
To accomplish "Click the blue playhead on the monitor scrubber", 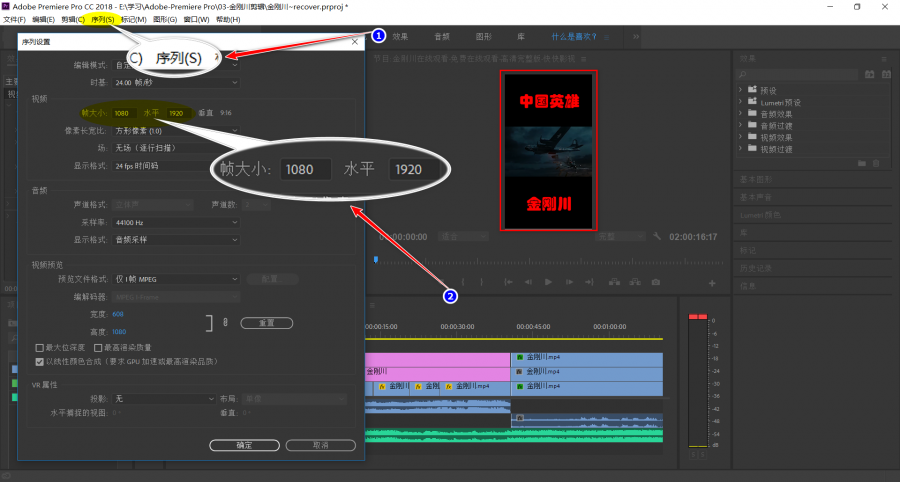I will [376, 260].
